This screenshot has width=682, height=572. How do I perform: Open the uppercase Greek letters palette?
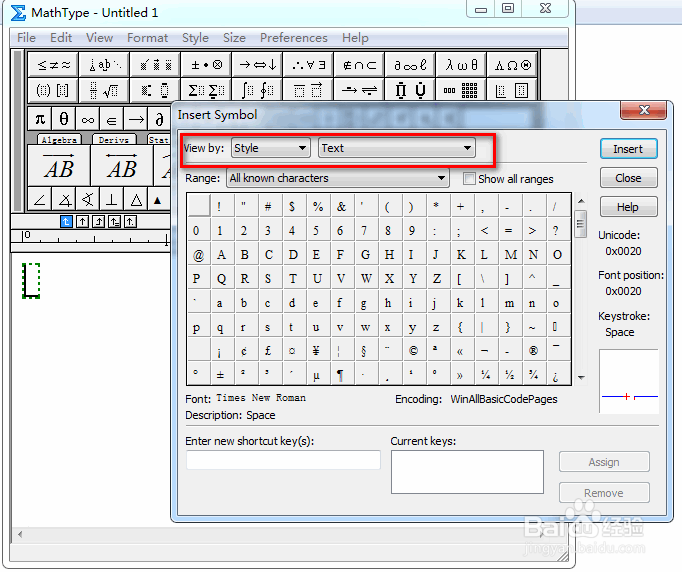click(512, 65)
